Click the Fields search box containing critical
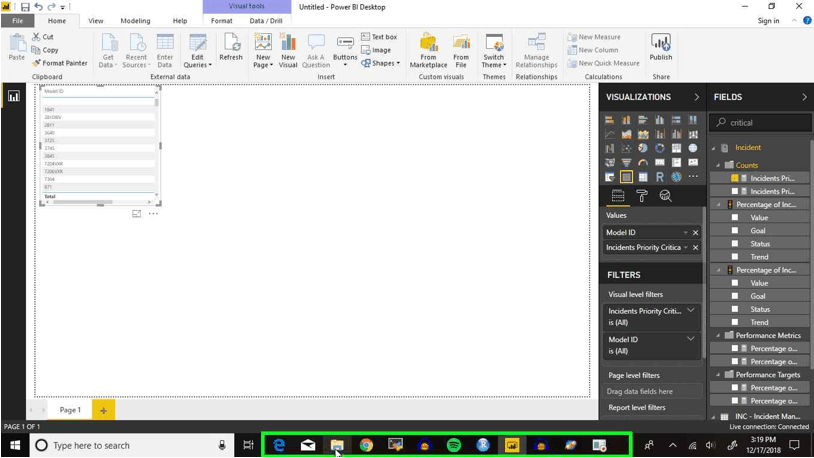The width and height of the screenshot is (814, 458). coord(760,123)
